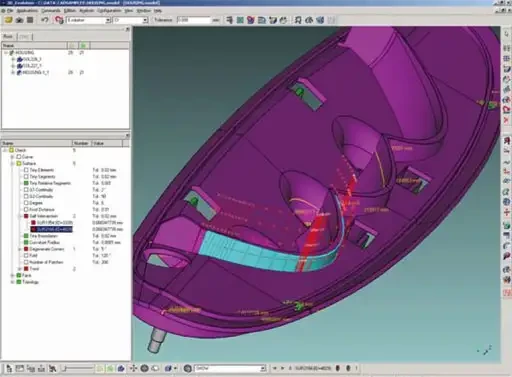
Task: Click the round icon left of the Show dropdown
Action: (188, 368)
